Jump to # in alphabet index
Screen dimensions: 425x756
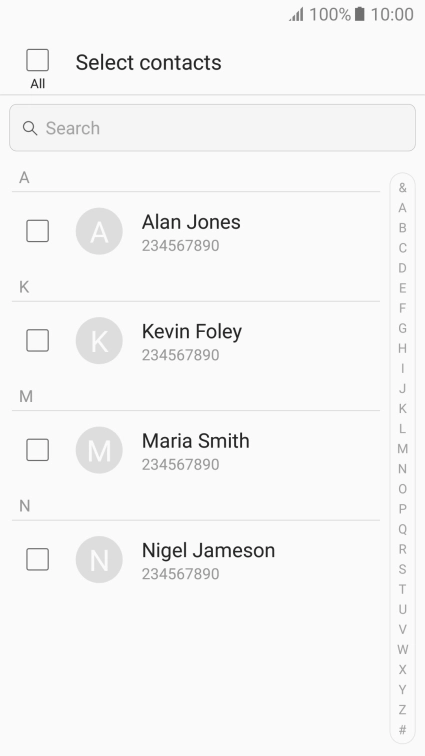click(402, 730)
